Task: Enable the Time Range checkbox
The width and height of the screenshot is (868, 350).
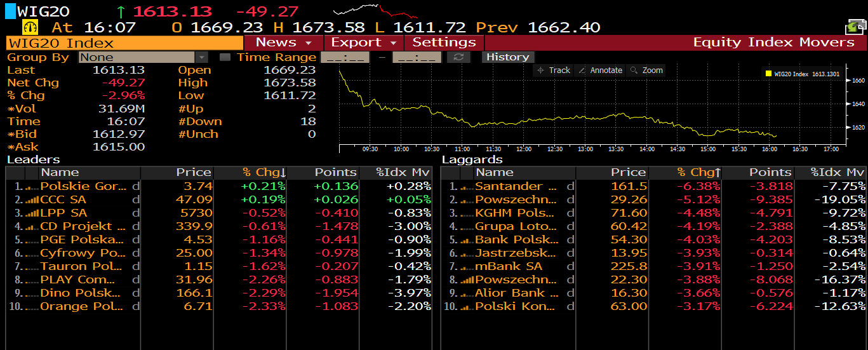Action: [x=225, y=57]
